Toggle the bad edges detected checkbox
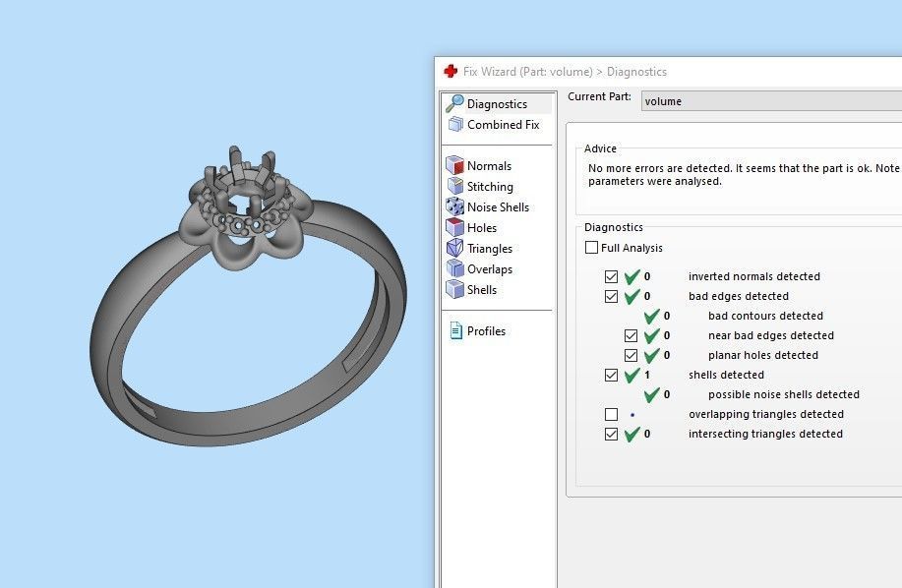This screenshot has height=588, width=902. coord(612,296)
